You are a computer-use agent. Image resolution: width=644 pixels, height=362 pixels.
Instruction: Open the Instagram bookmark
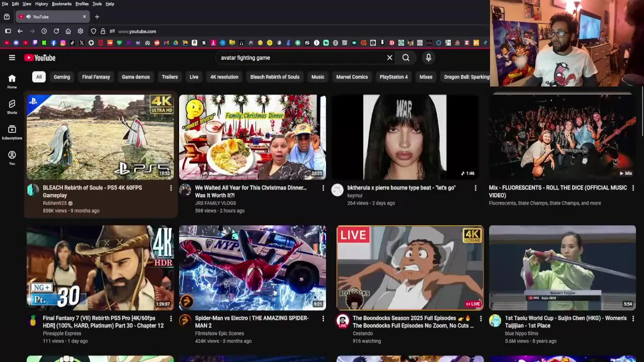(63, 43)
